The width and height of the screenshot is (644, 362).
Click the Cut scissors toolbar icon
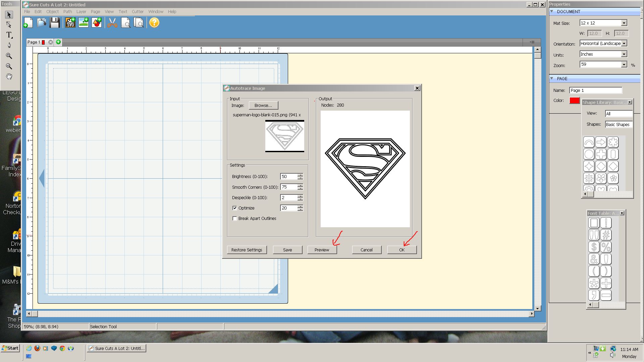point(112,23)
